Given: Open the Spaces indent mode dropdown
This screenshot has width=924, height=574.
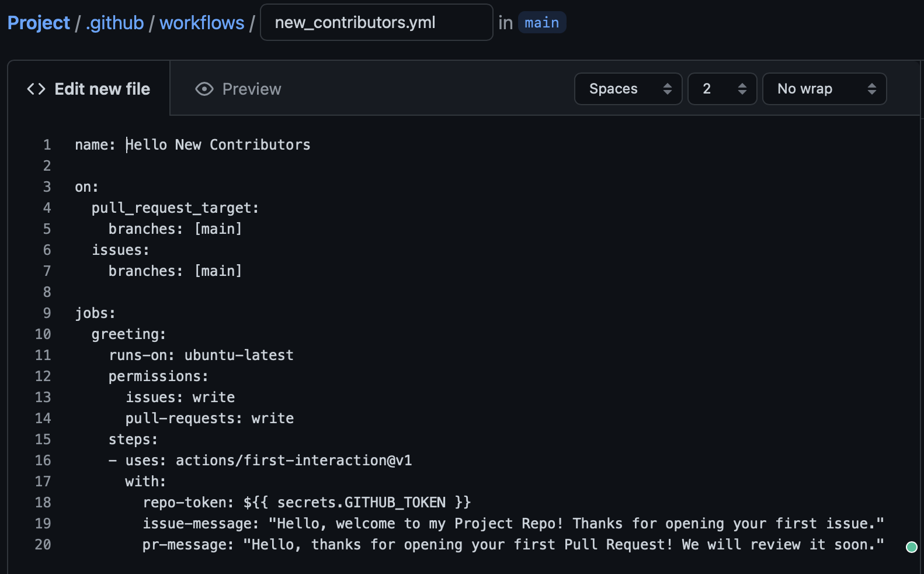Looking at the screenshot, I should tap(628, 89).
